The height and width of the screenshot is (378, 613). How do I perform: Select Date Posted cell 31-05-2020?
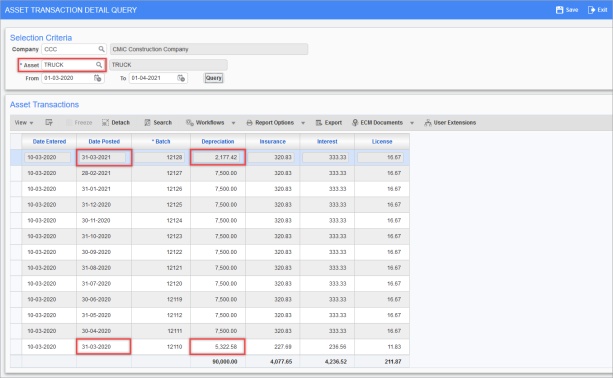pos(104,315)
